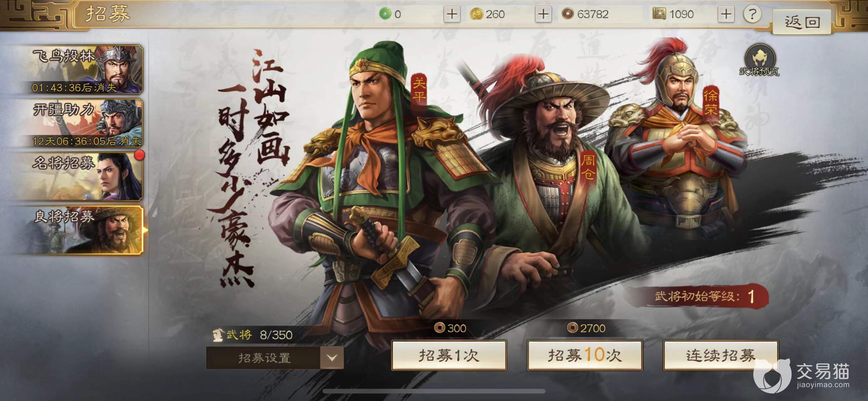Open the 武将预览 general preview icon
Screen dimensions: 868x401
tap(760, 60)
